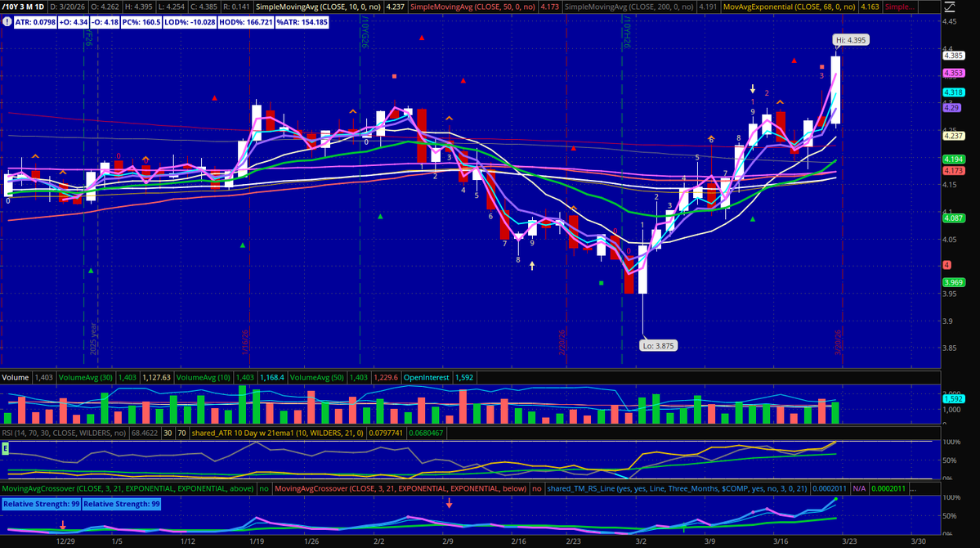980x548 pixels.
Task: Click the exclamation info icon beside ATR label
Action: [7, 22]
